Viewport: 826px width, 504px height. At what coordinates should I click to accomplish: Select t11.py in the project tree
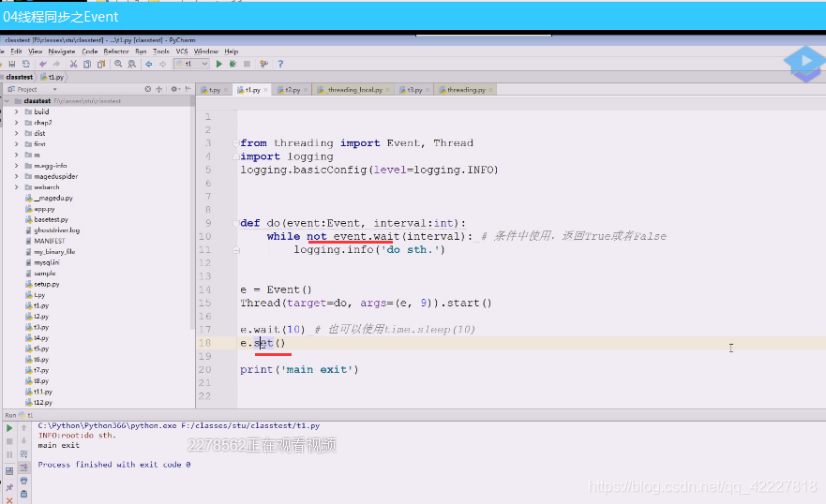click(43, 392)
